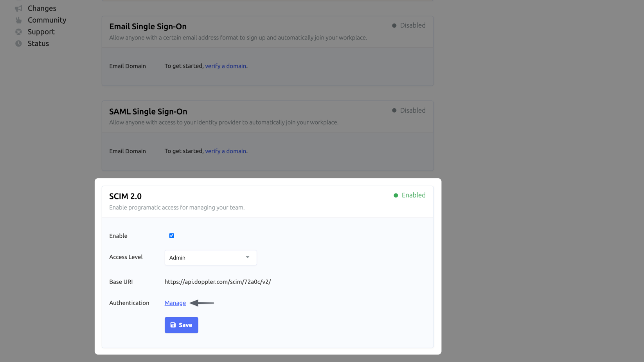The width and height of the screenshot is (644, 362).
Task: Open Support in the sidebar
Action: click(41, 32)
